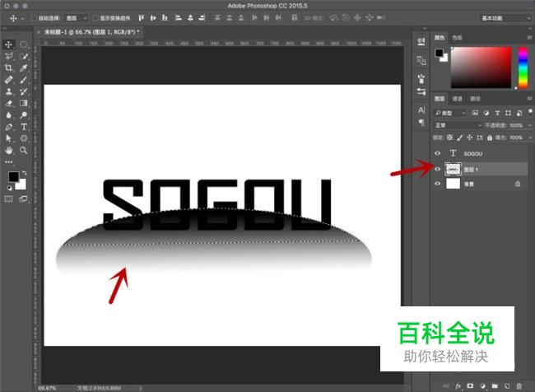Delete layer with trash icon
Screen dimensions: 535x392
tap(519, 386)
